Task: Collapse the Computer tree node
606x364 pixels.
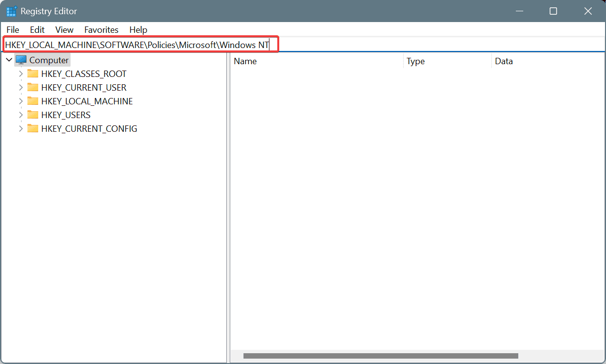Action: 9,60
